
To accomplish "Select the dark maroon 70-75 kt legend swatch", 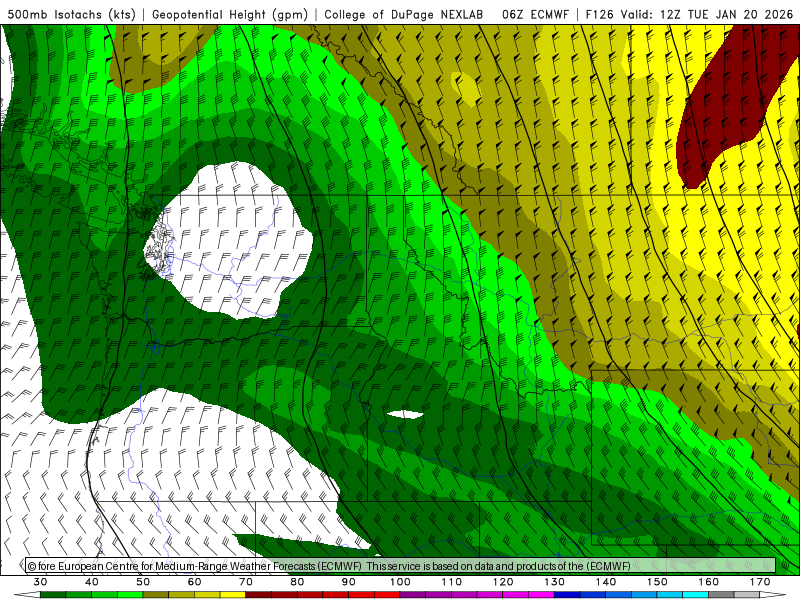I will point(259,595).
